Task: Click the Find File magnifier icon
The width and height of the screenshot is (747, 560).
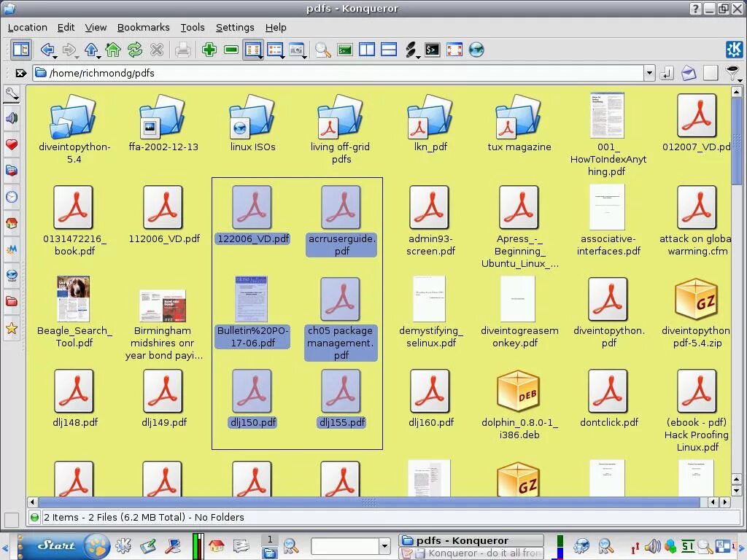Action: 323,50
